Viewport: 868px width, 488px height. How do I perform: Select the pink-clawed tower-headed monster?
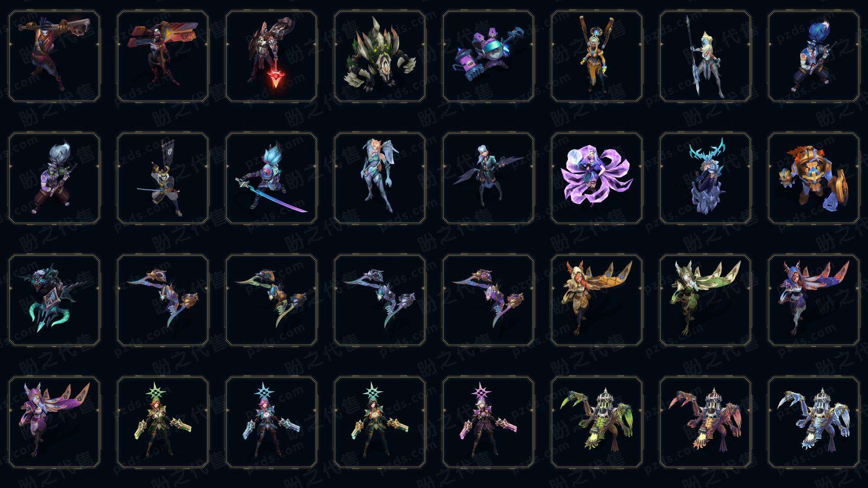pyautogui.click(x=705, y=422)
